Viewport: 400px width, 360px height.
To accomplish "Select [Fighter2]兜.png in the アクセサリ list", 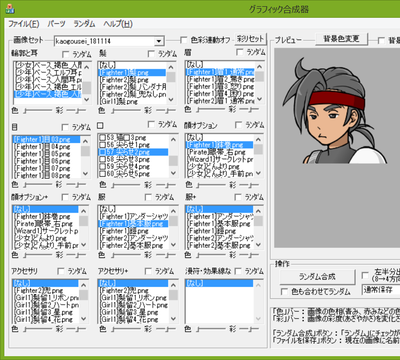I will 46,290.
